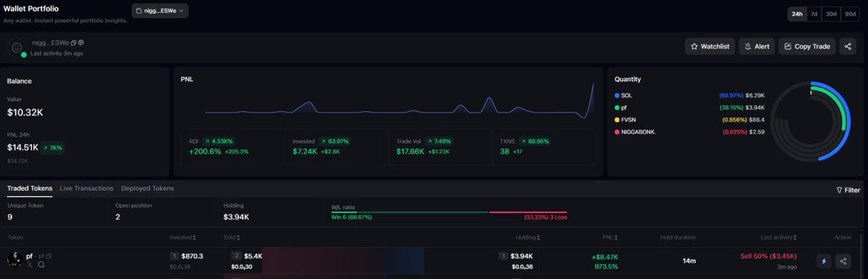Sort table by Sold column

tap(232, 238)
